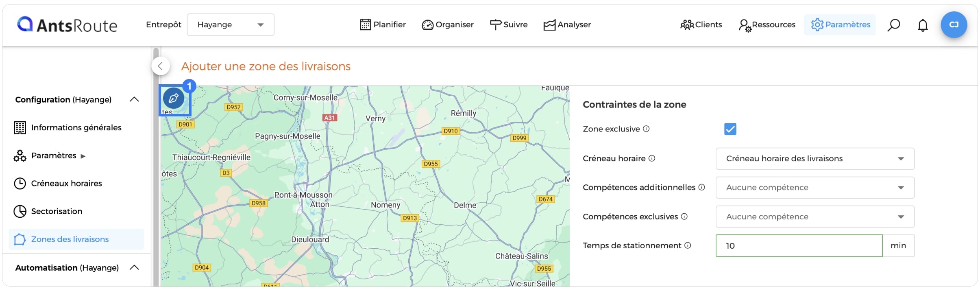Click the Créneau horaire info icon
Image resolution: width=980 pixels, height=289 pixels.
[x=652, y=158]
